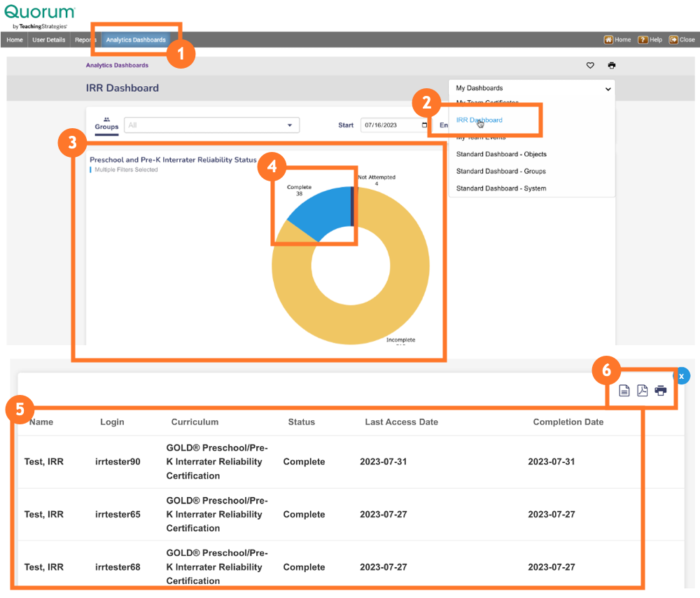This screenshot has height=598, width=700.
Task: Export the certification table to PDF
Action: tap(643, 390)
